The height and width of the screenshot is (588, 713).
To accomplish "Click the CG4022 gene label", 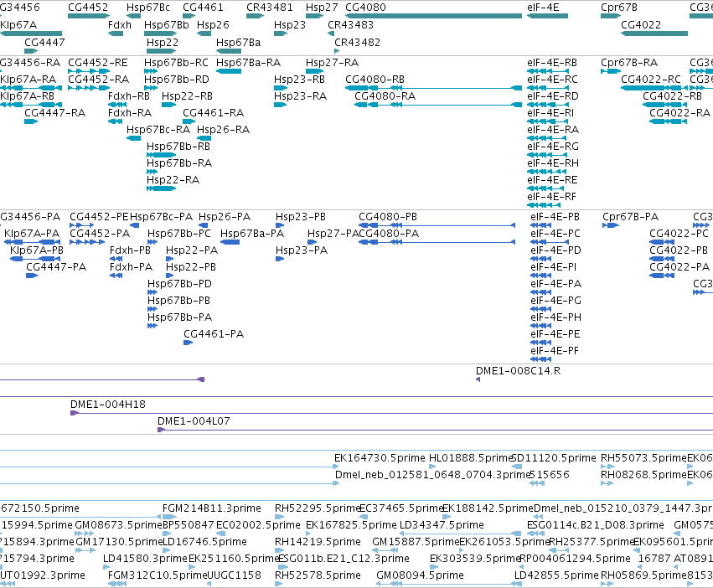I will click(641, 25).
